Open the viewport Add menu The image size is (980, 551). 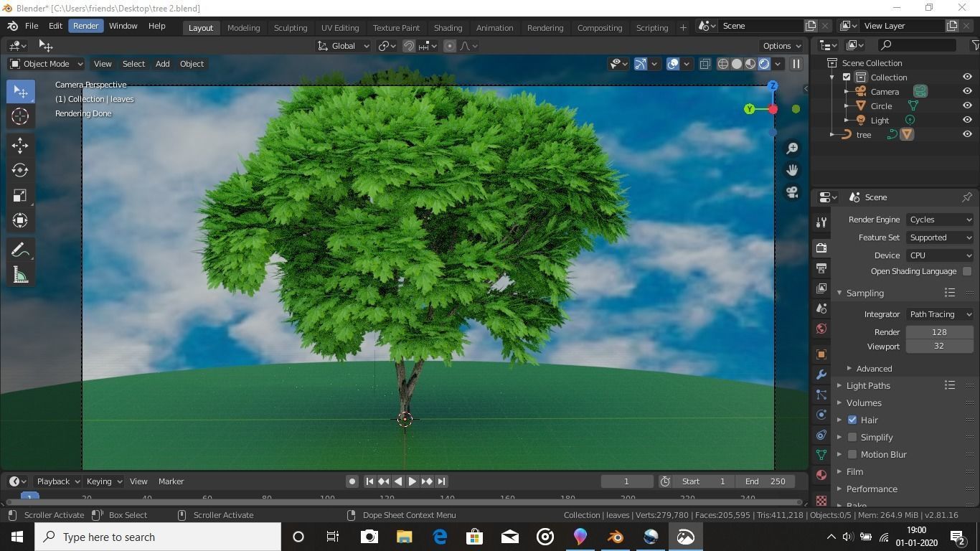[163, 64]
